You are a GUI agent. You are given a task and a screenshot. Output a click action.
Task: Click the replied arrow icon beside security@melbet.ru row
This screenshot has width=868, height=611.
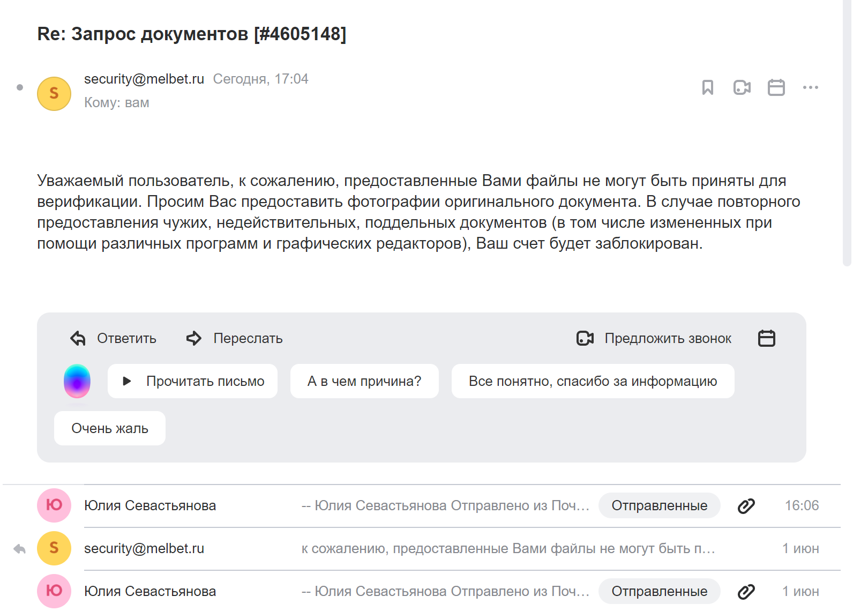click(20, 548)
